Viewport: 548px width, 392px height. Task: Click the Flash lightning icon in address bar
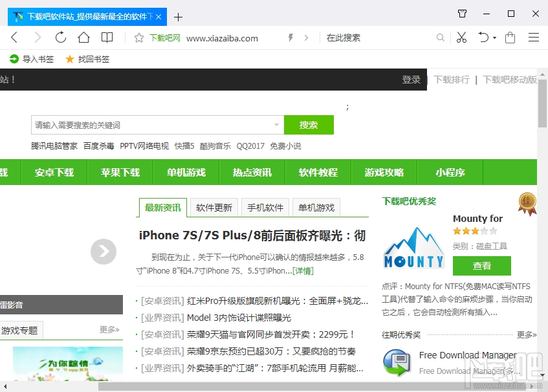[290, 38]
